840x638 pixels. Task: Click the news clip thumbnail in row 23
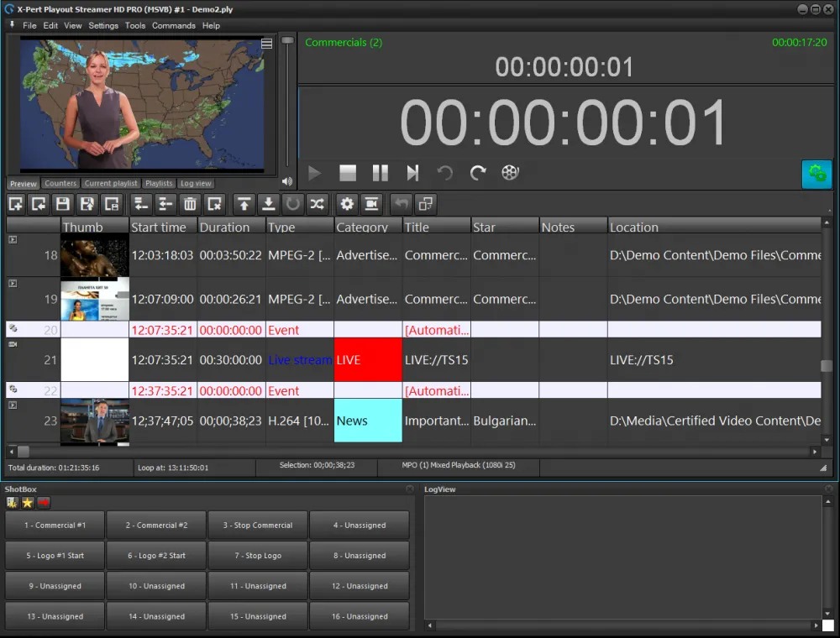(x=94, y=421)
